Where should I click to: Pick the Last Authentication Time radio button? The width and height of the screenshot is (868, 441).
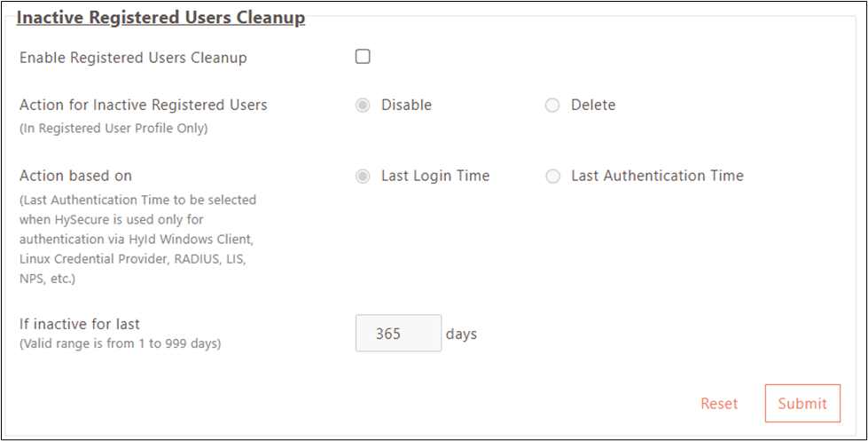coord(552,177)
